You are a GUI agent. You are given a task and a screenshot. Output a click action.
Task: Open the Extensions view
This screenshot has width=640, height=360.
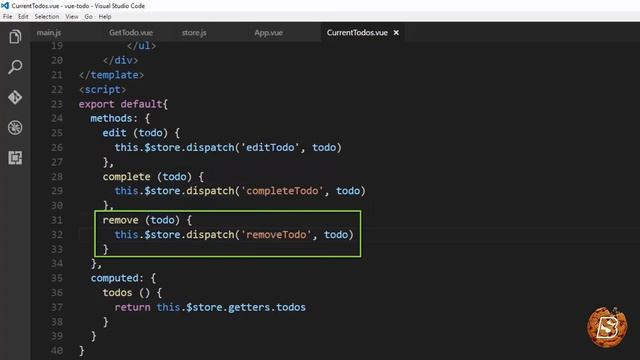15,158
